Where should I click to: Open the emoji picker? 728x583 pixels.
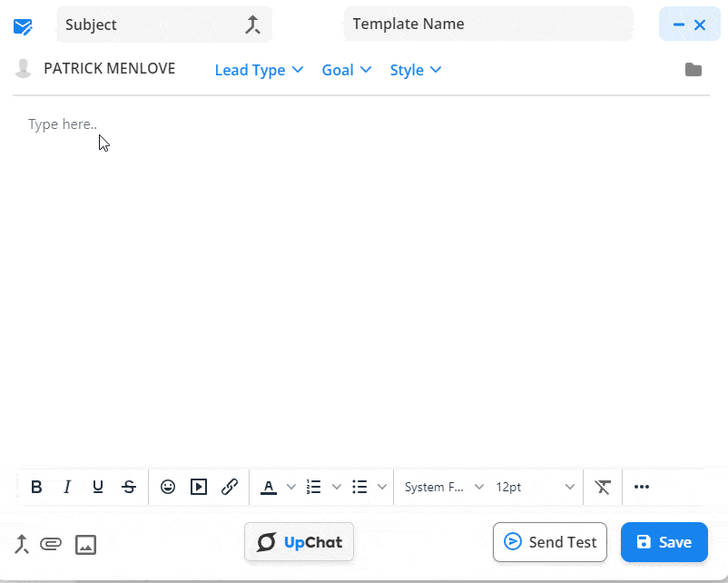(x=168, y=487)
